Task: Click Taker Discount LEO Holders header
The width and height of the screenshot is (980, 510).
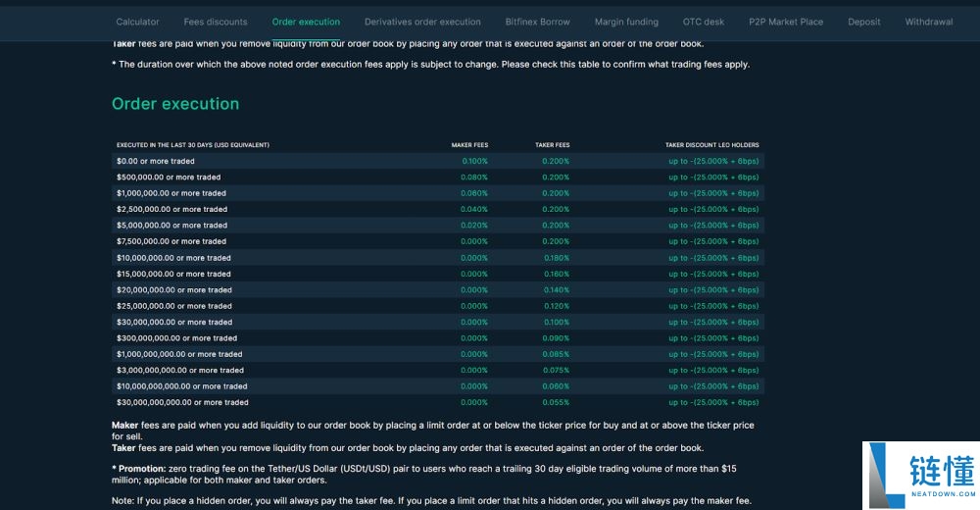Action: click(x=711, y=145)
